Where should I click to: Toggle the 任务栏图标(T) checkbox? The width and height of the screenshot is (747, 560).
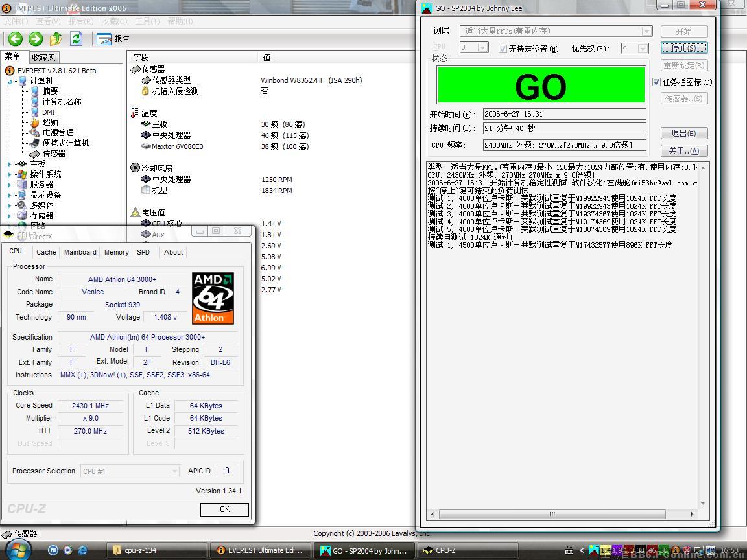tap(656, 82)
